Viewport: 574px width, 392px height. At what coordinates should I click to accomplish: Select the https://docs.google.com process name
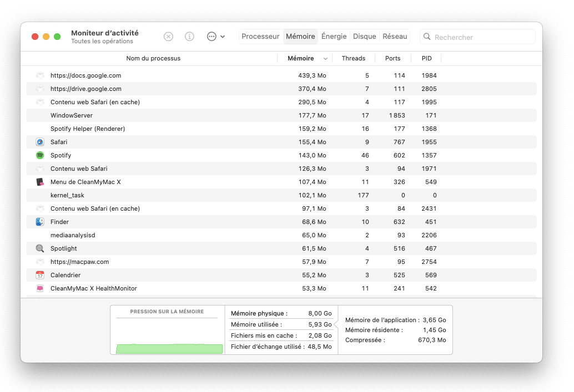[85, 76]
